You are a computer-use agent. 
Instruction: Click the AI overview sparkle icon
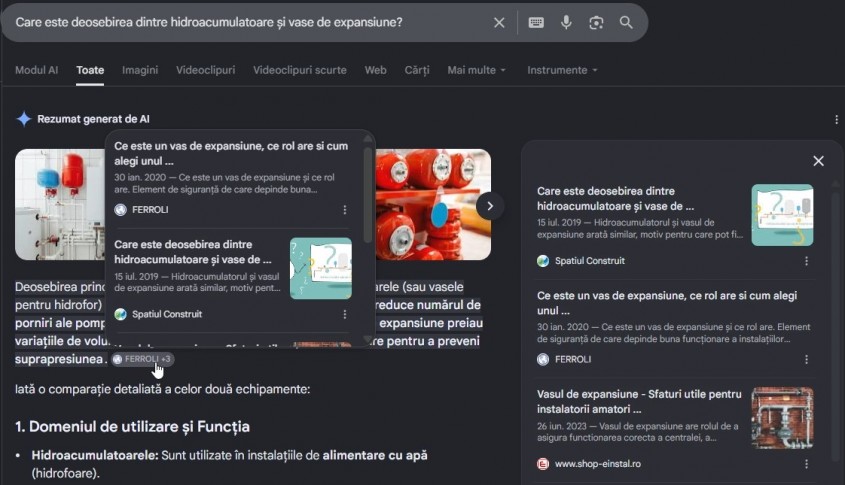[24, 119]
